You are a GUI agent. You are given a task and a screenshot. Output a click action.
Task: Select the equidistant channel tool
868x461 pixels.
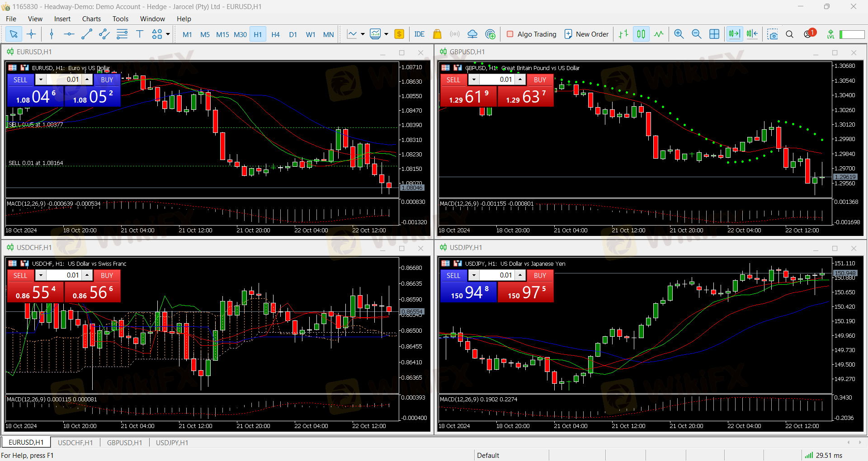click(104, 34)
